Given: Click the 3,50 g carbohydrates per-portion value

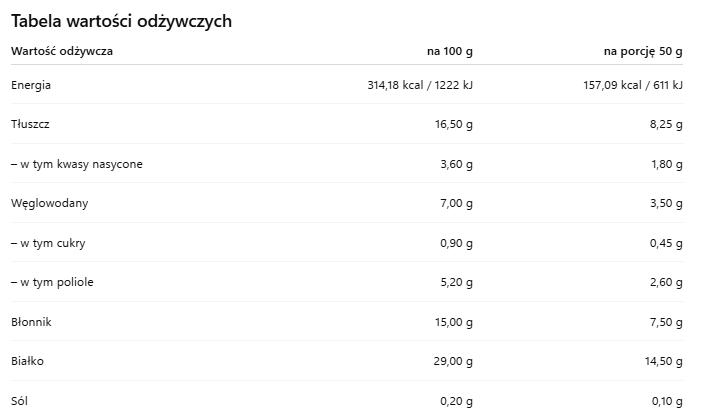Looking at the screenshot, I should pyautogui.click(x=665, y=204).
